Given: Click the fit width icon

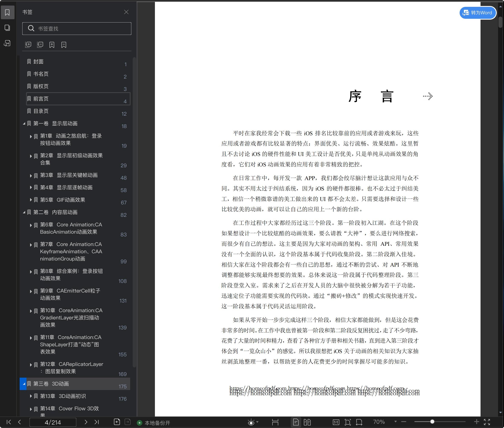Looking at the screenshot, I should pyautogui.click(x=359, y=422).
